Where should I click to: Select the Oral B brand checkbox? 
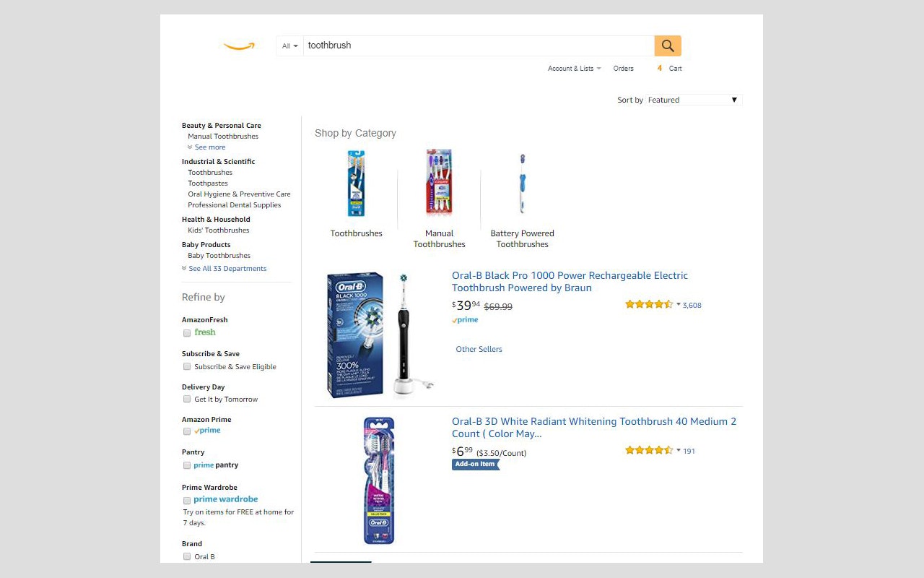187,556
